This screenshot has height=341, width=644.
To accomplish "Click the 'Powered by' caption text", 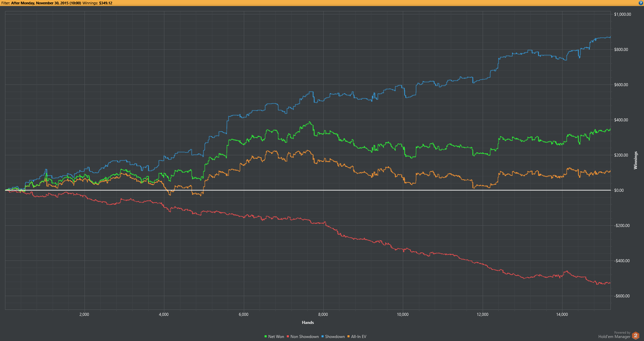I will 622,333.
